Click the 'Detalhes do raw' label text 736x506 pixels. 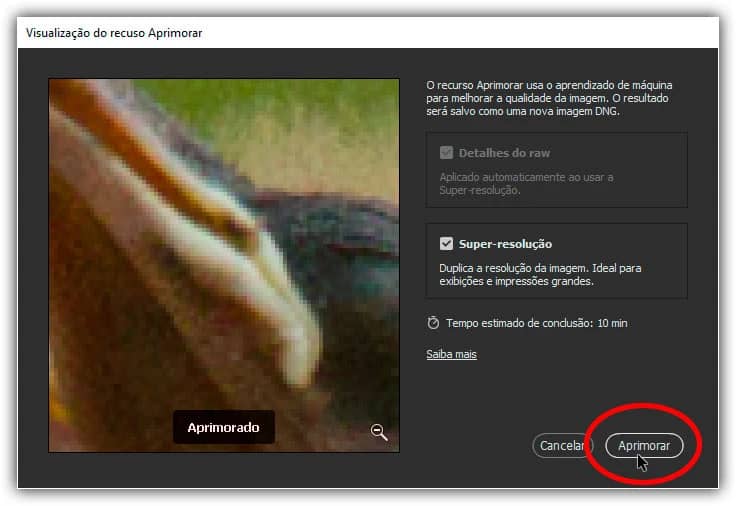click(x=504, y=153)
